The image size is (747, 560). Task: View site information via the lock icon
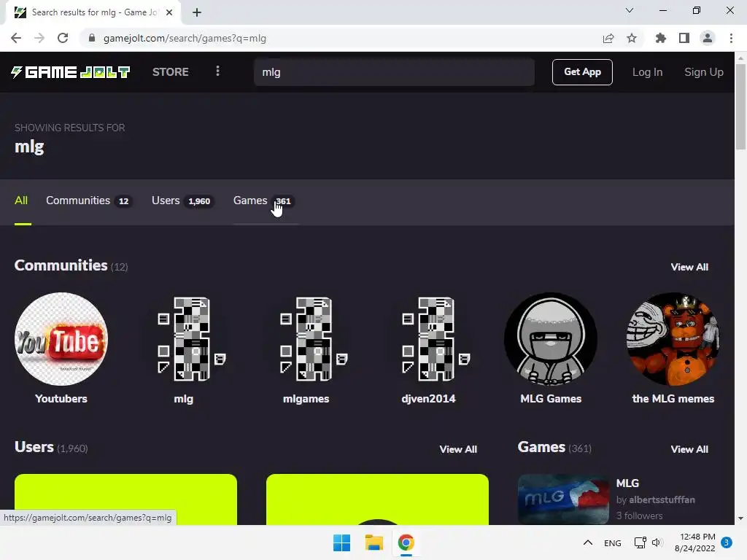91,38
